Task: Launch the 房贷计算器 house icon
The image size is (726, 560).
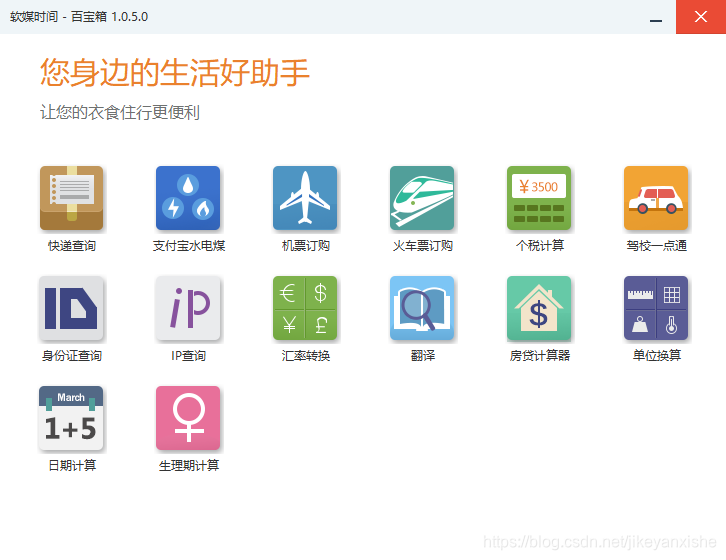Action: [539, 308]
